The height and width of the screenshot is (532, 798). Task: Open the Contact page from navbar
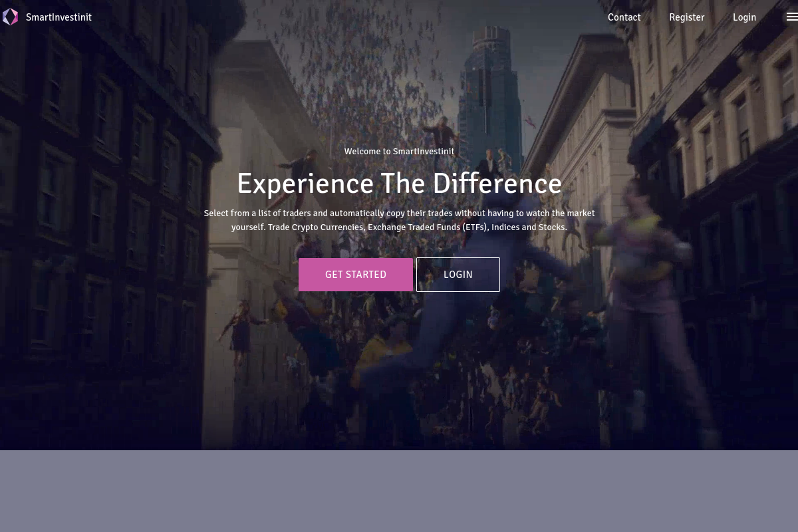[x=624, y=17]
